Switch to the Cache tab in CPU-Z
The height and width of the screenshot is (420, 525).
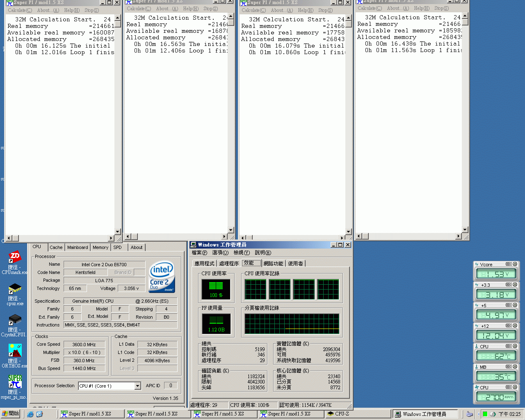pos(56,247)
